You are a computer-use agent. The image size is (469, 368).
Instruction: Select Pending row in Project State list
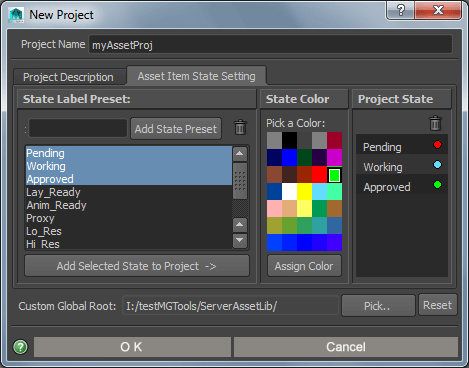pyautogui.click(x=402, y=145)
